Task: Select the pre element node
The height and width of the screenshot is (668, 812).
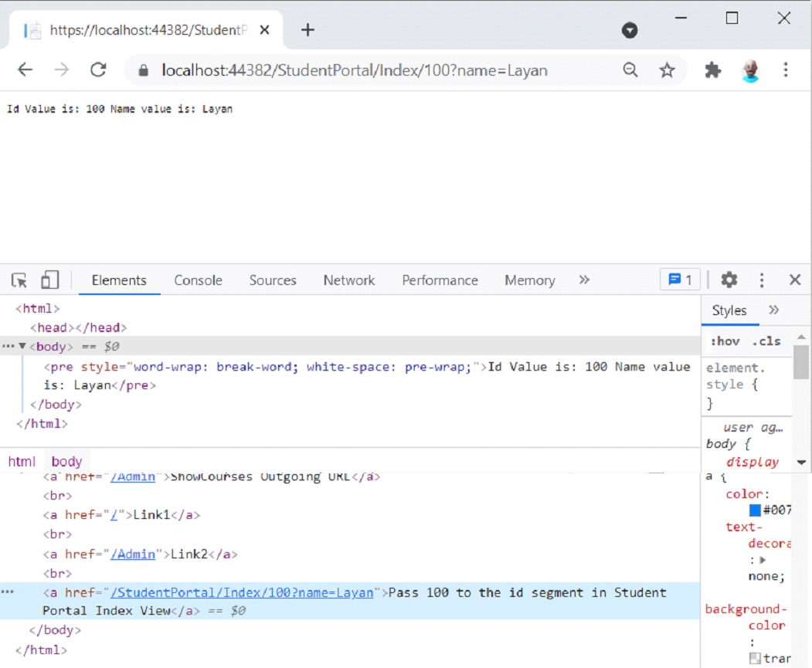Action: [367, 376]
